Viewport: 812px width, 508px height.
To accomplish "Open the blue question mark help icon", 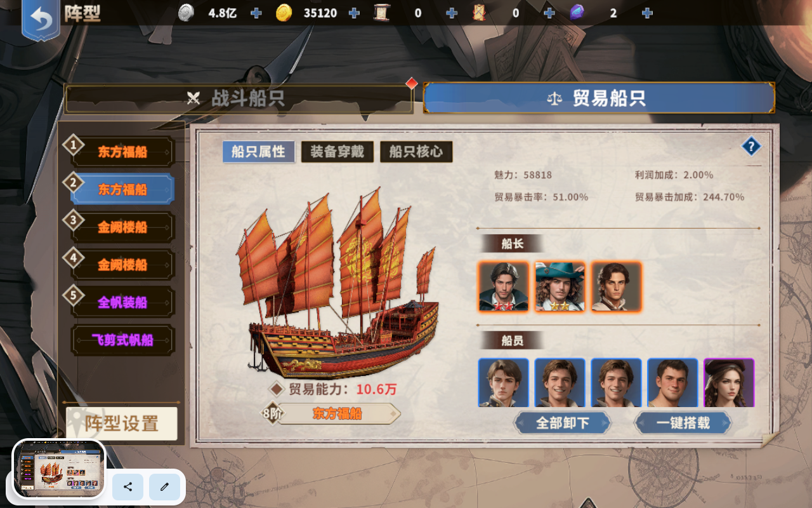I will [751, 147].
